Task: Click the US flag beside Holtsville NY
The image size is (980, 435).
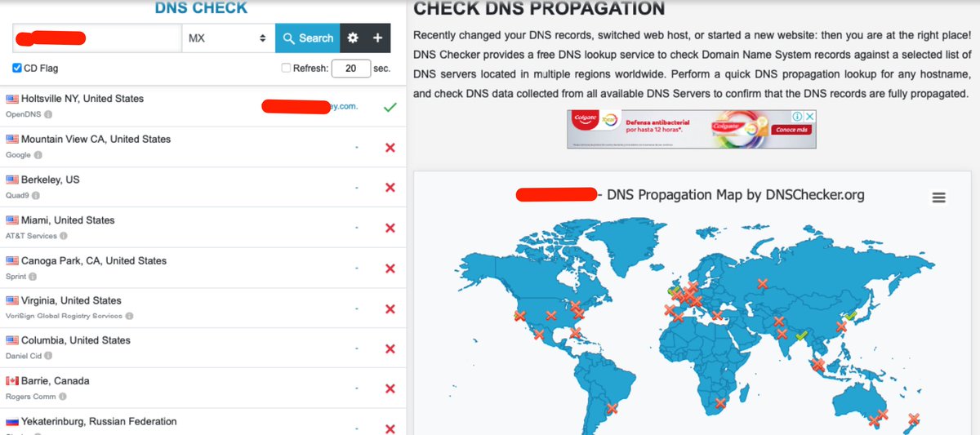Action: click(12, 99)
